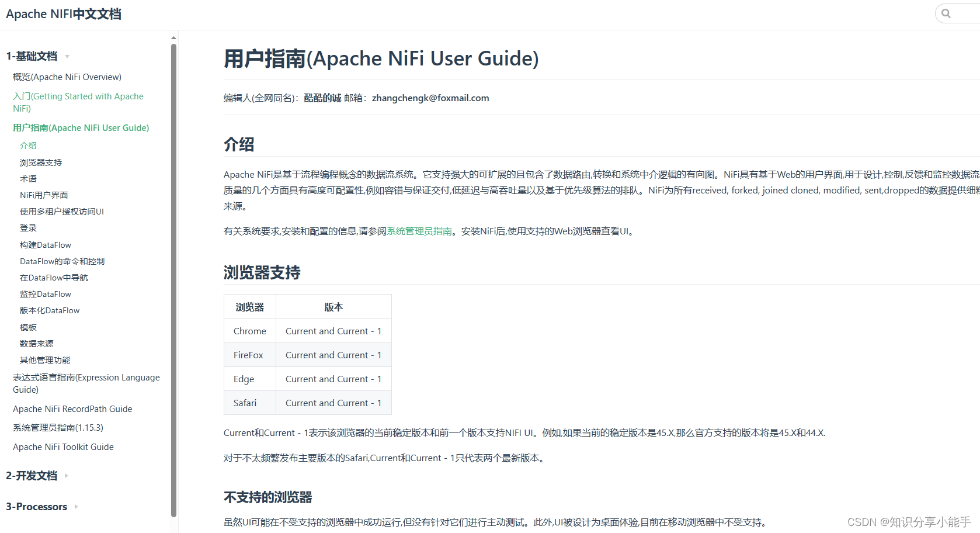Click the 不支持的浏览器 heading

tap(268, 497)
